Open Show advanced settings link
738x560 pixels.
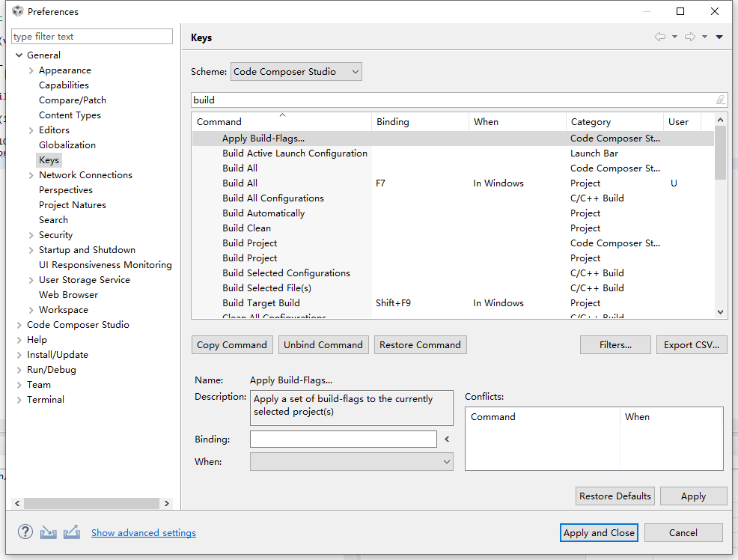[x=144, y=533]
